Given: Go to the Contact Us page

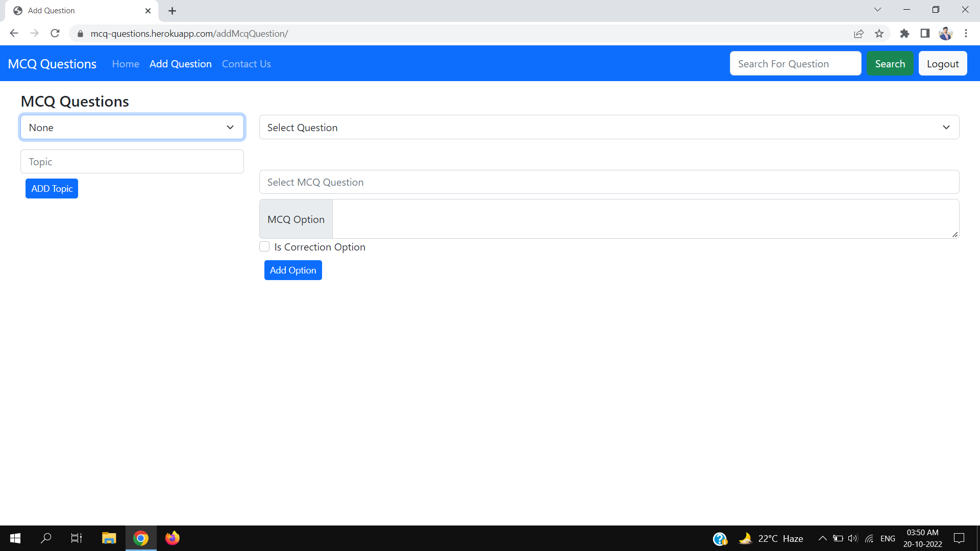Looking at the screenshot, I should pos(247,64).
